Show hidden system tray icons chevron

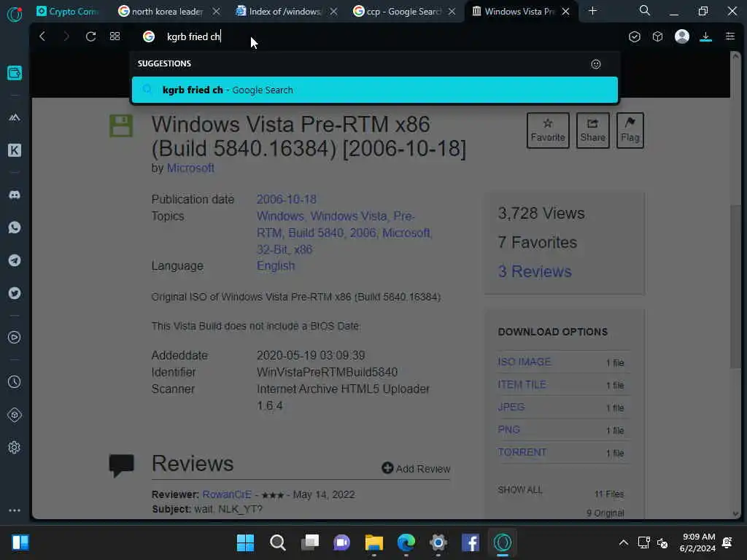click(x=623, y=542)
